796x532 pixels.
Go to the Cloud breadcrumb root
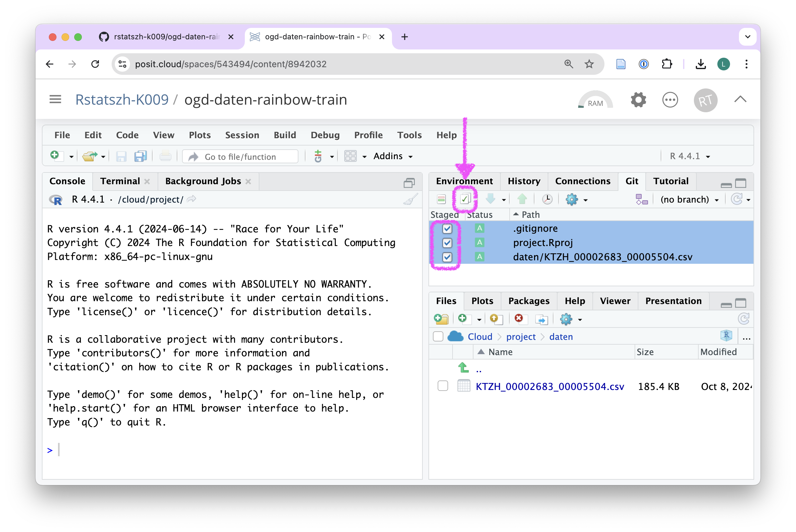tap(480, 337)
